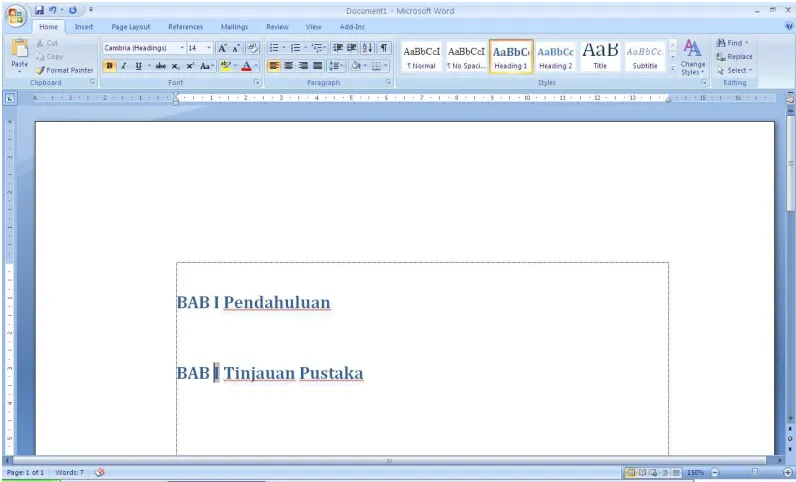Shrink font size with the A-down icon
796x482 pixels.
[x=236, y=48]
